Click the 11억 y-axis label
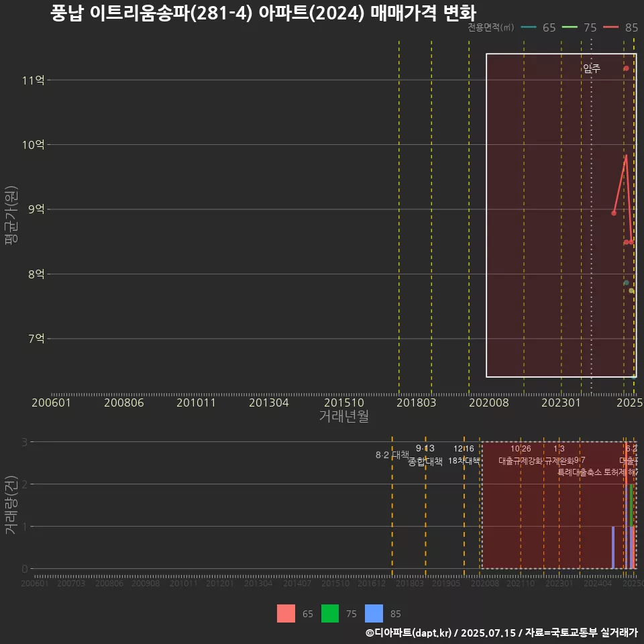 pyautogui.click(x=34, y=80)
